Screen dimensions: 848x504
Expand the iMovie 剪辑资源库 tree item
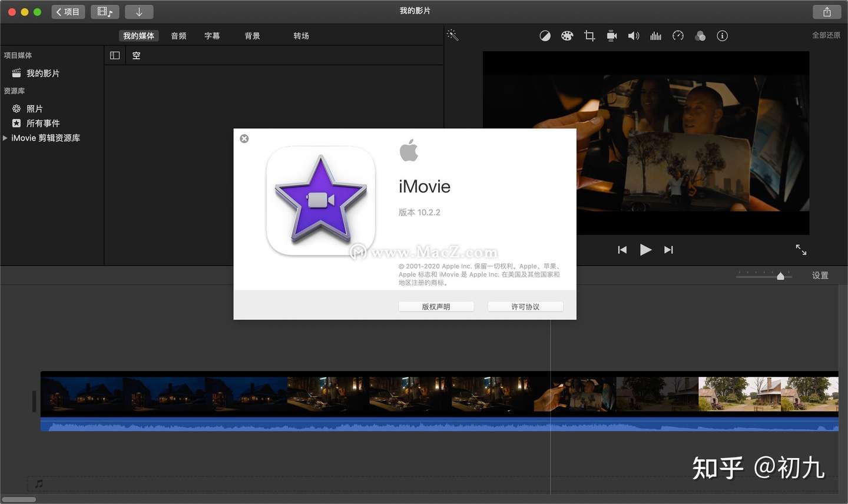tap(5, 138)
